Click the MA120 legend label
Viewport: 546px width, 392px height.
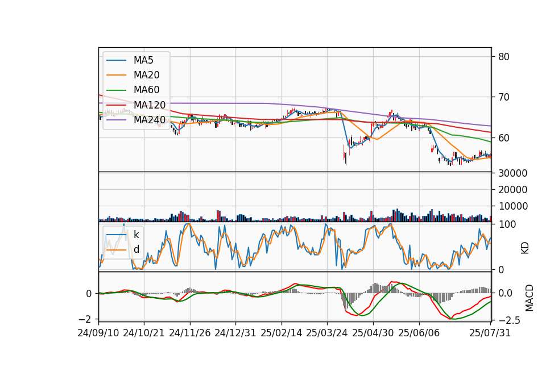pos(150,105)
